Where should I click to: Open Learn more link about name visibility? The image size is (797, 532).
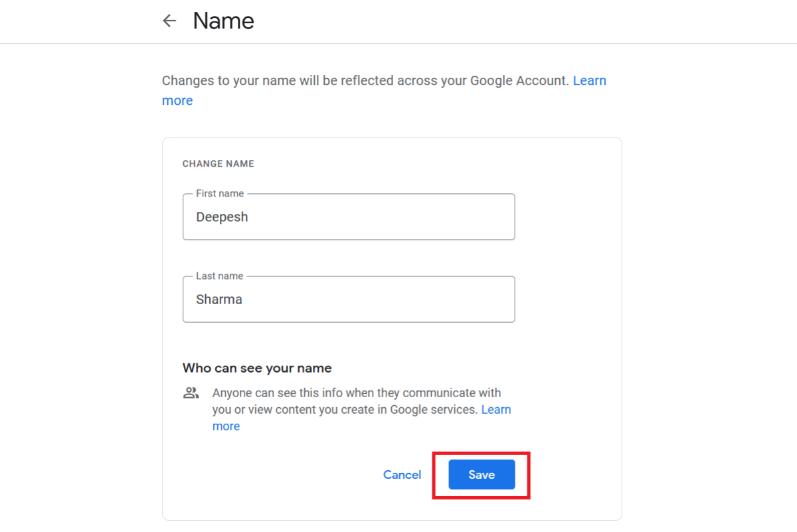pyautogui.click(x=496, y=410)
